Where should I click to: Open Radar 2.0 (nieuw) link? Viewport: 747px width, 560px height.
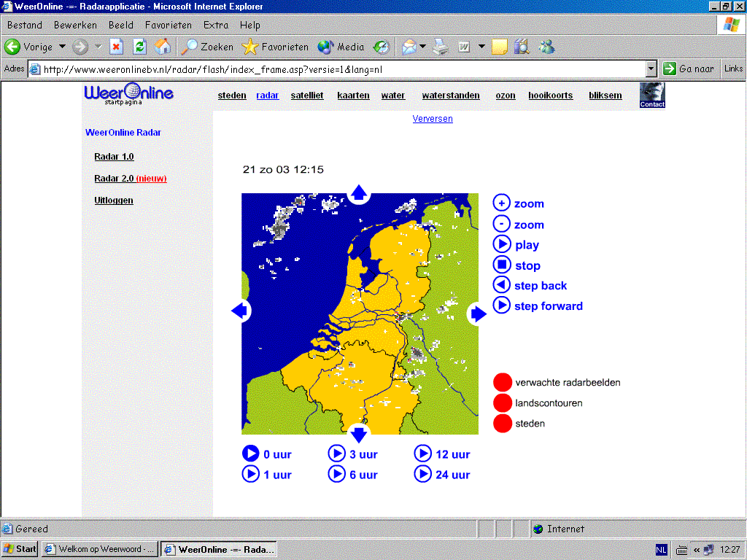(131, 179)
